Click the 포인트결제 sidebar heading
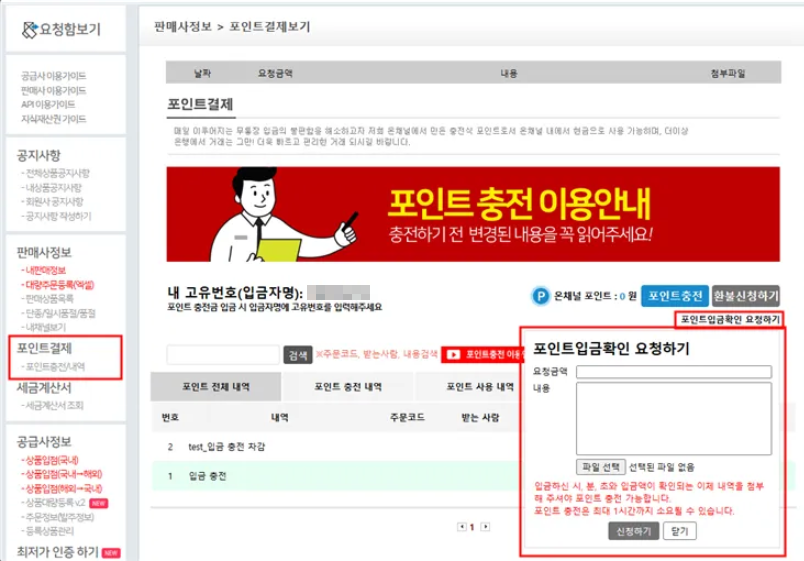The width and height of the screenshot is (804, 561). tap(44, 348)
